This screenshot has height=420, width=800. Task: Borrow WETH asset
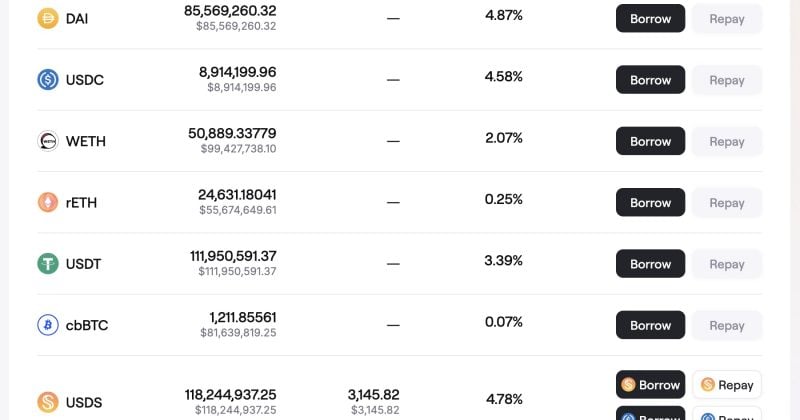click(651, 141)
